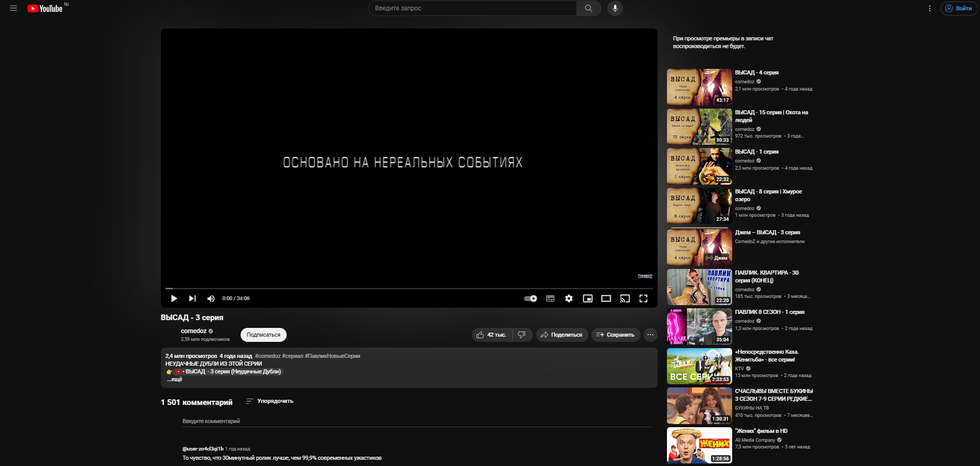Screen dimensions: 980x466
Task: Open the #сериал hashtag
Action: tap(292, 356)
